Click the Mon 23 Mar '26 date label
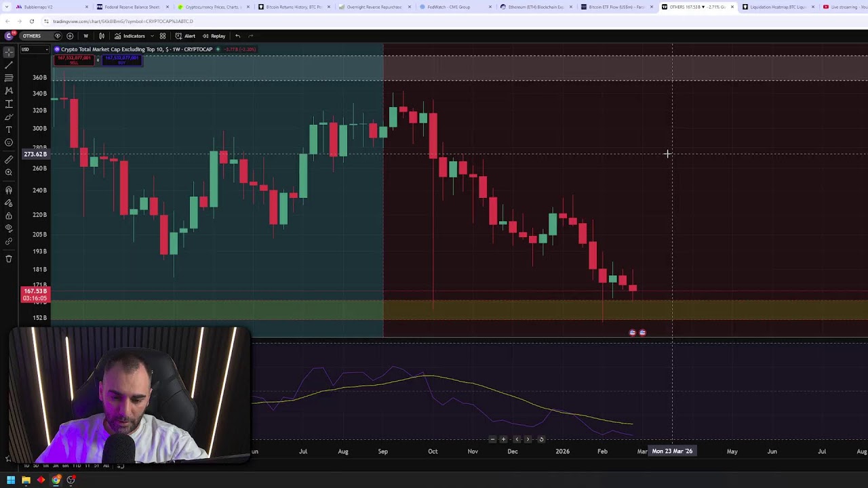Image resolution: width=868 pixels, height=488 pixels. coord(672,451)
